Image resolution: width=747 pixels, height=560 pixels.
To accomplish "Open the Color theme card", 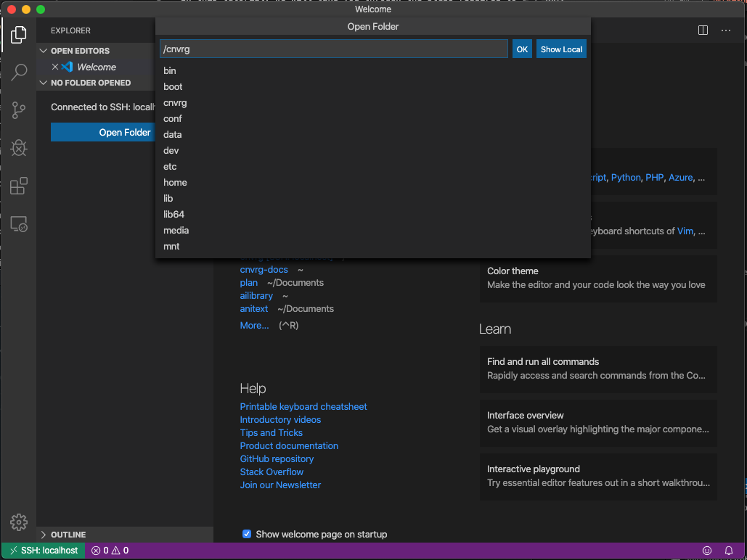I will click(x=598, y=278).
